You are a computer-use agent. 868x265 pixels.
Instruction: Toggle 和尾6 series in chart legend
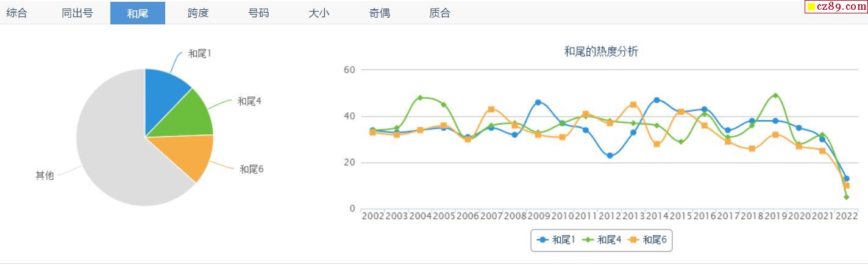coord(647,240)
